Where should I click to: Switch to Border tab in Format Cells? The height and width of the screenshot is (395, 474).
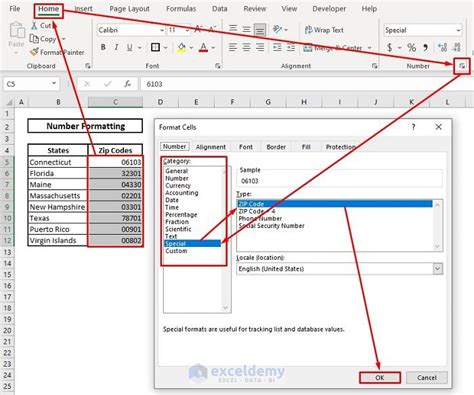[276, 147]
